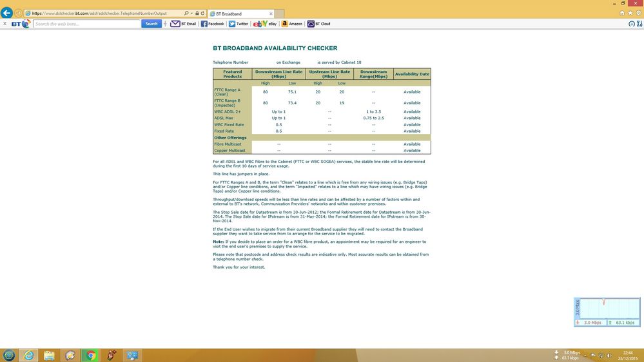
Task: Refresh the page with reload icon
Action: [x=202, y=13]
